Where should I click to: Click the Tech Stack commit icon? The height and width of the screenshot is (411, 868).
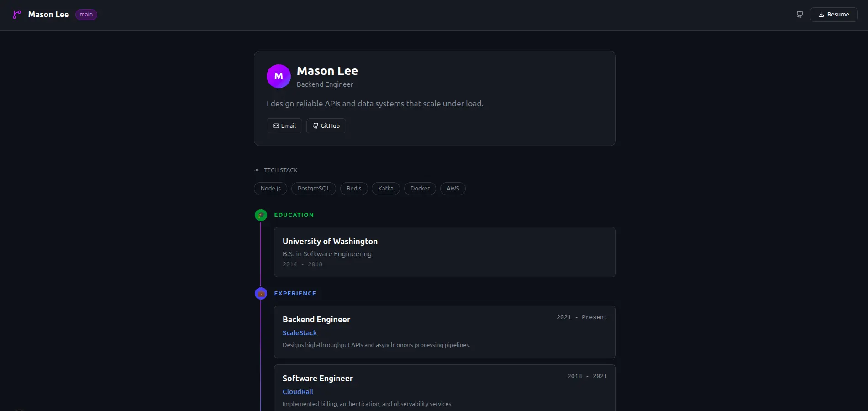pos(257,170)
